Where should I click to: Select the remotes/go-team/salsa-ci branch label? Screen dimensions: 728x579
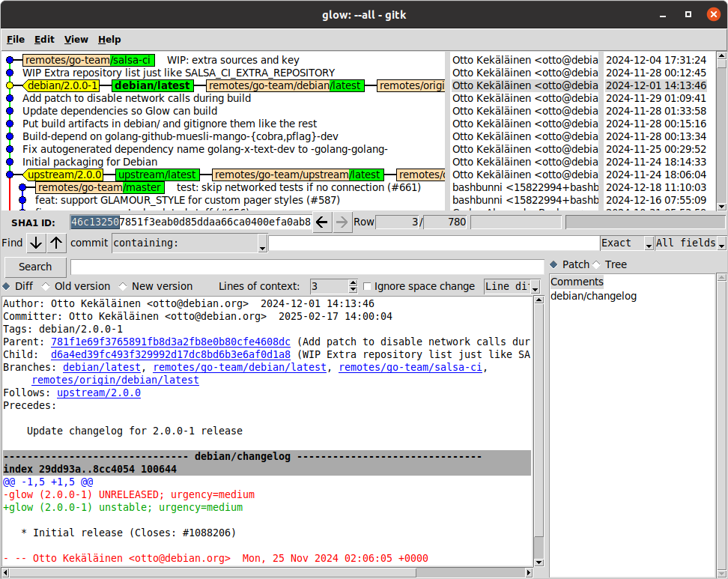tap(88, 61)
